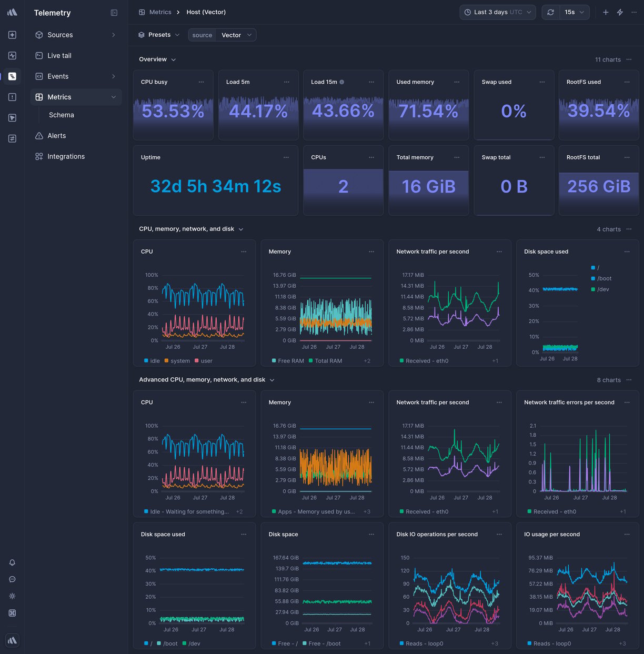644x654 pixels.
Task: Click the Integrations grid icon
Action: pos(39,156)
